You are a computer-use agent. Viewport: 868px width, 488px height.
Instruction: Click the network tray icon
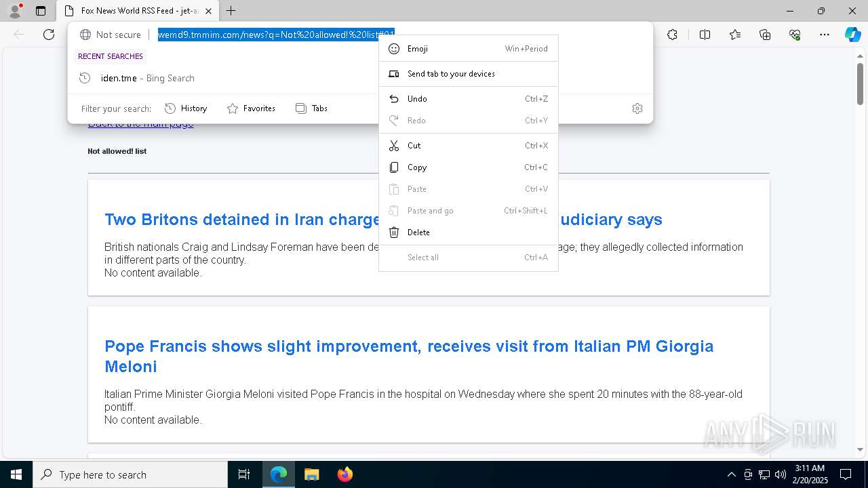[x=764, y=474]
